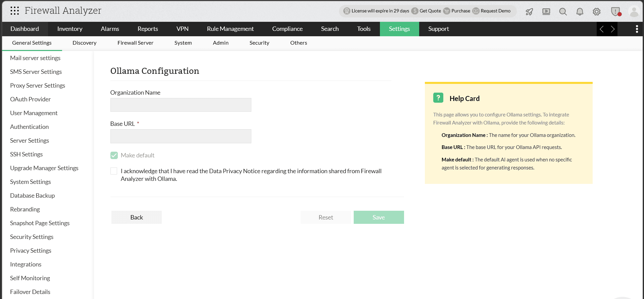Click the Purchase cart icon

tap(447, 11)
